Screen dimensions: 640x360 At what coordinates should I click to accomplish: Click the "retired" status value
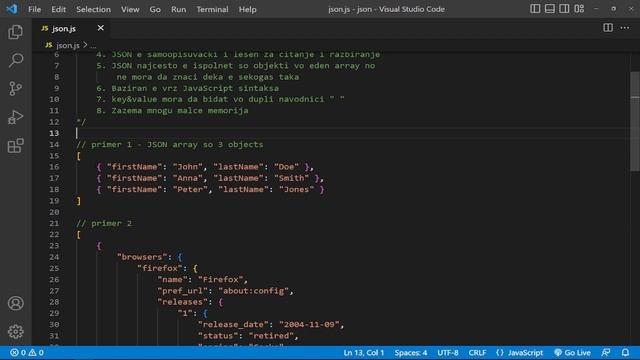tap(271, 336)
